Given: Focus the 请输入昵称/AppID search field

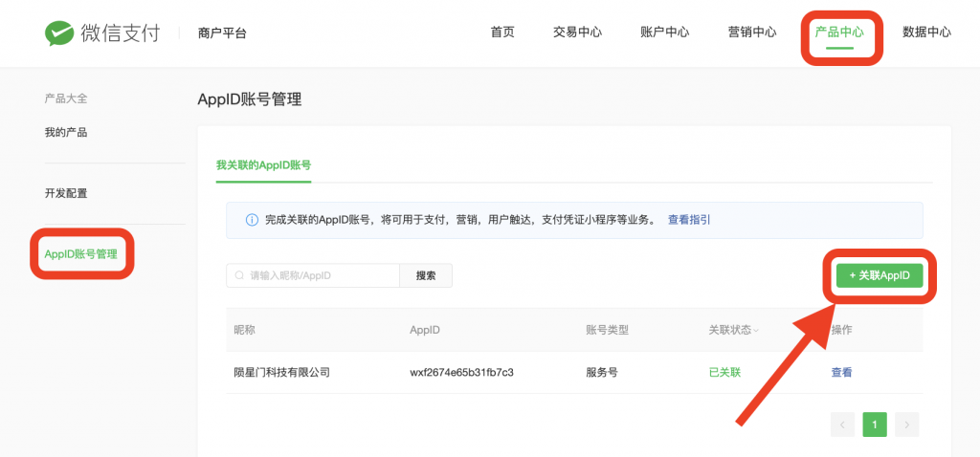Looking at the screenshot, I should pos(313,275).
